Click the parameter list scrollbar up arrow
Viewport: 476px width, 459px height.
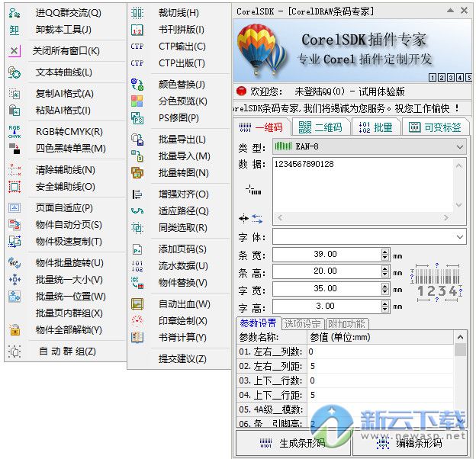point(460,337)
